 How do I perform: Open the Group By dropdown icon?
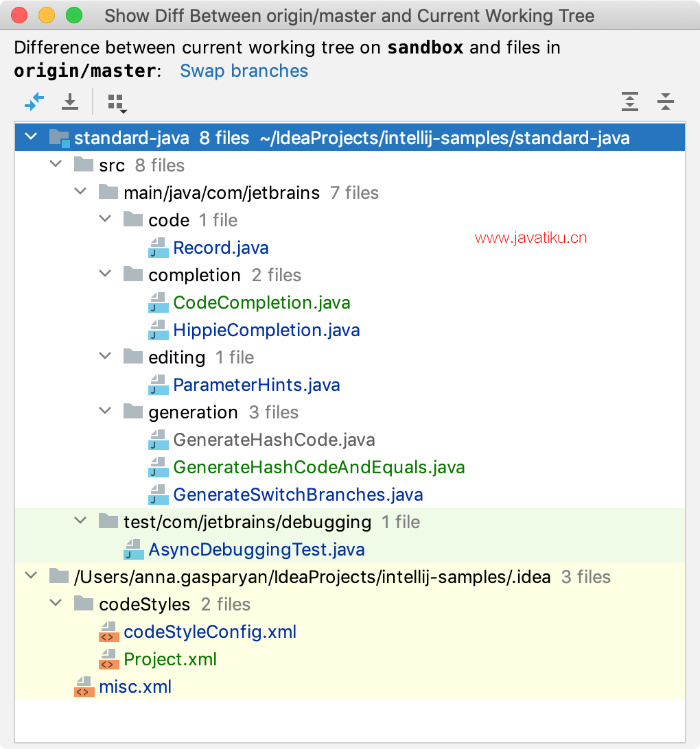click(117, 103)
